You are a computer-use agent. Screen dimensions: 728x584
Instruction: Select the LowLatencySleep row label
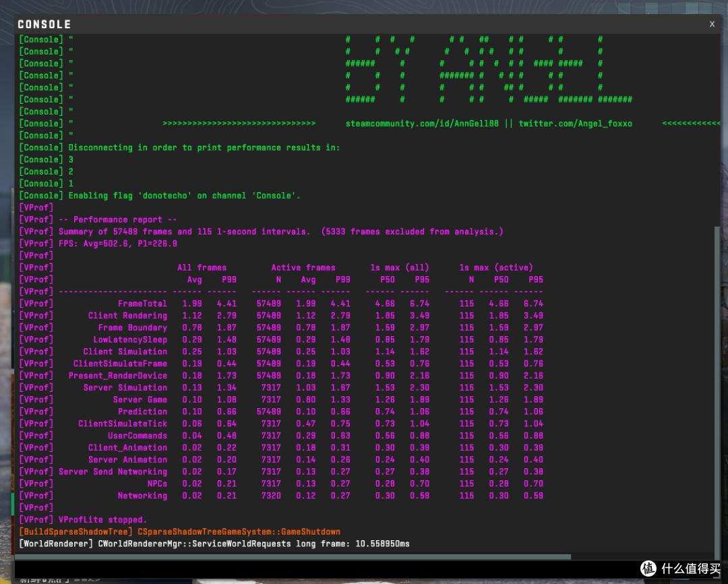(130, 339)
